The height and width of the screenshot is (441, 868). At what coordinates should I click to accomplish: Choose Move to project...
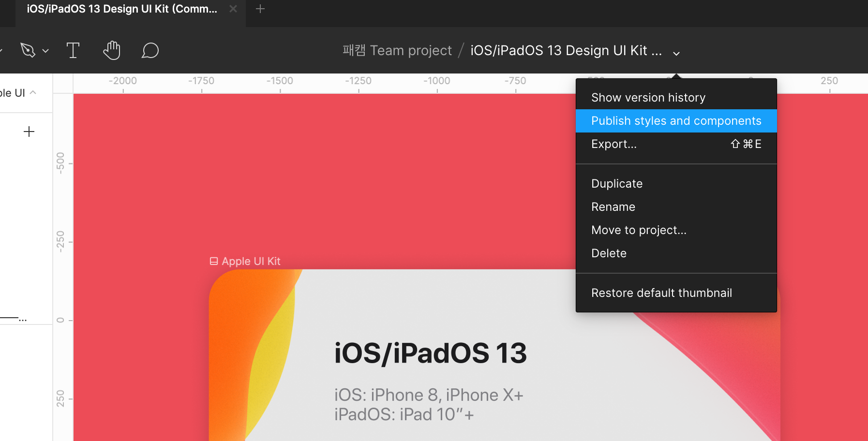pos(676,230)
